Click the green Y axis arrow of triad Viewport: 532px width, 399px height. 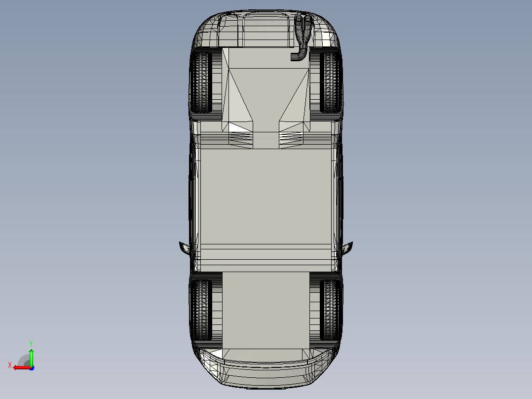coord(31,358)
